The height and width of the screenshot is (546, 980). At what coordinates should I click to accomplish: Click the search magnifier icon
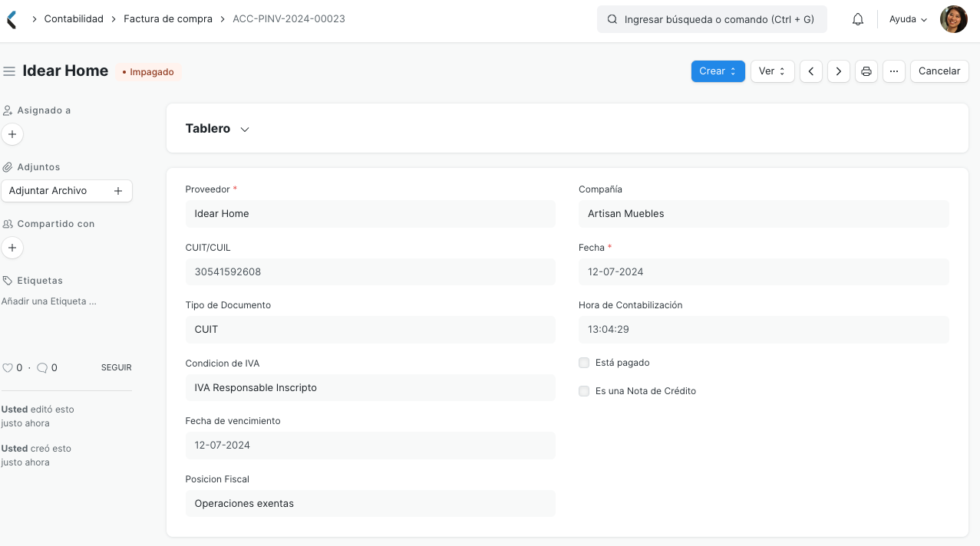point(612,19)
